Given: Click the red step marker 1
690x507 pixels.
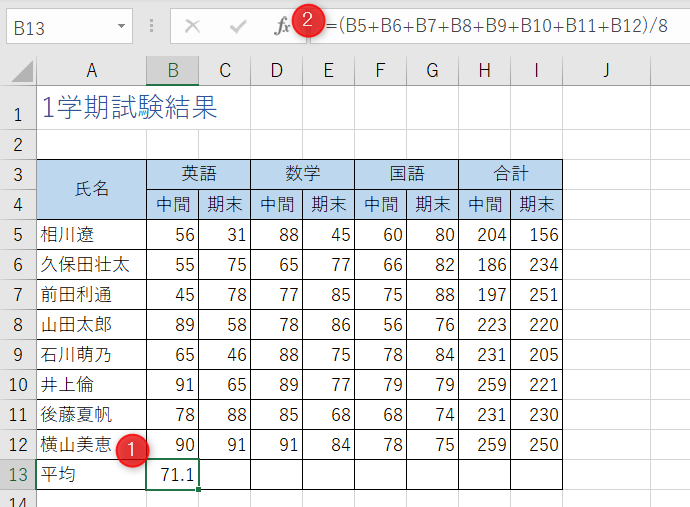Looking at the screenshot, I should [x=131, y=451].
